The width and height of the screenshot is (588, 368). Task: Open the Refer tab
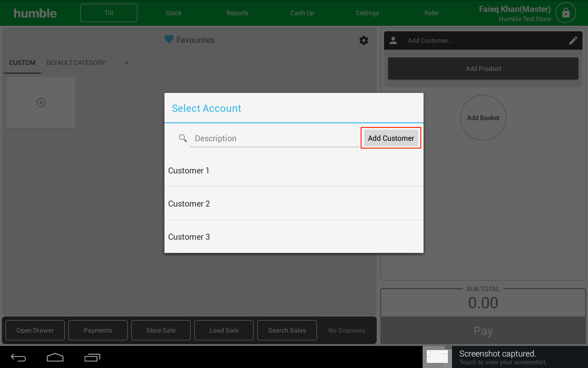[x=432, y=13]
